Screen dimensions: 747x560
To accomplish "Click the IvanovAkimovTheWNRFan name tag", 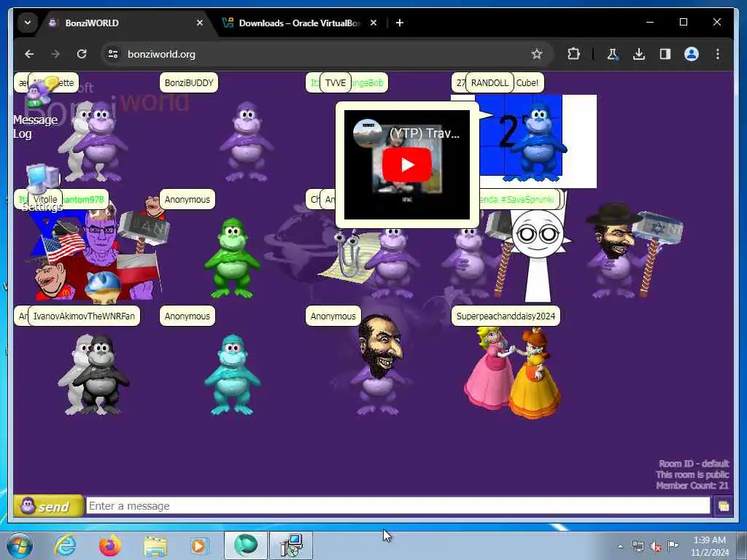I will click(84, 316).
